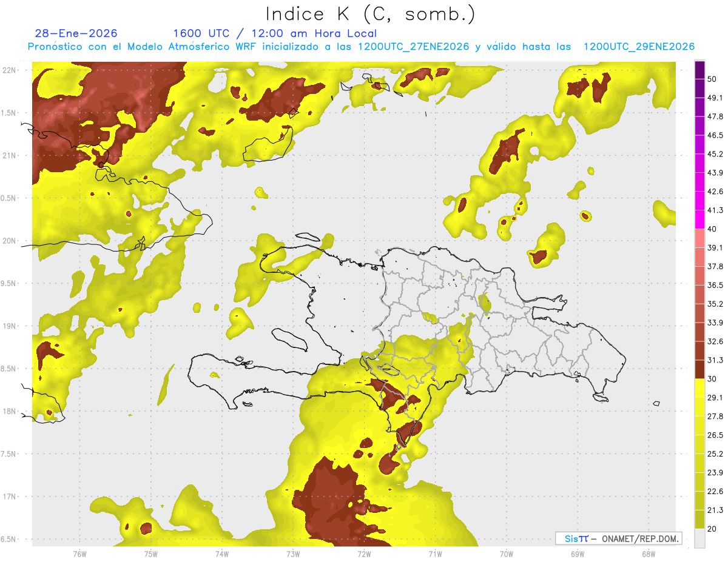Click the colorbar value '47.8'

[x=715, y=116]
